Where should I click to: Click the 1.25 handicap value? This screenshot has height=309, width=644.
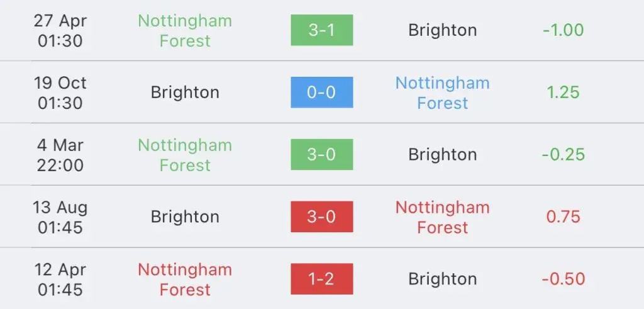(x=563, y=93)
